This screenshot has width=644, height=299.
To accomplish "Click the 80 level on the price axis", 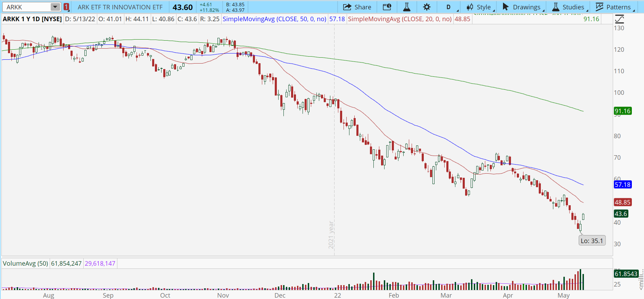I will pyautogui.click(x=617, y=136).
